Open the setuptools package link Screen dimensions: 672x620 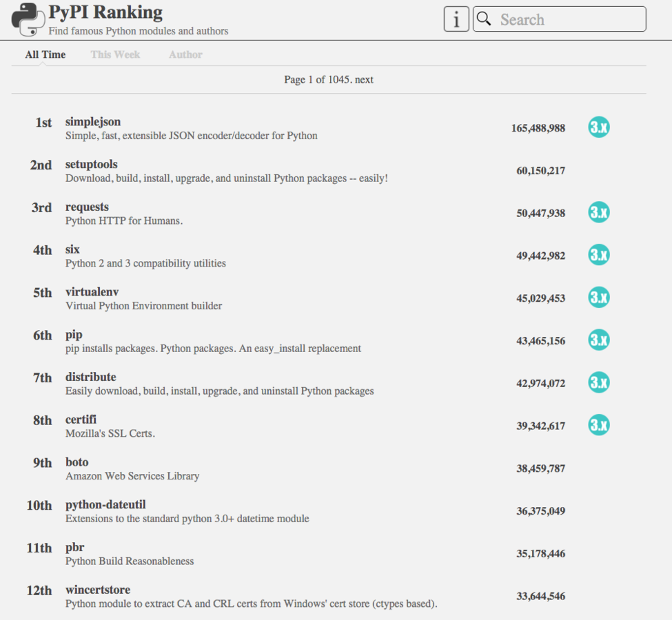91,164
